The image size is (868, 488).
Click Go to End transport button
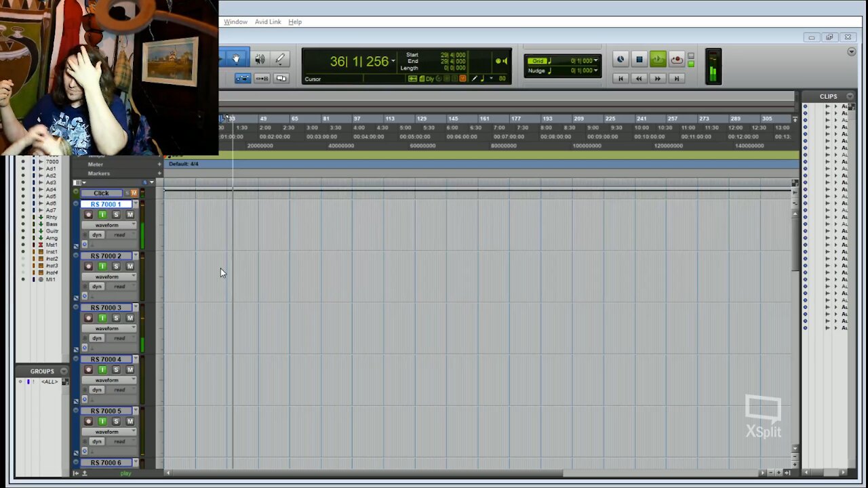click(x=676, y=79)
